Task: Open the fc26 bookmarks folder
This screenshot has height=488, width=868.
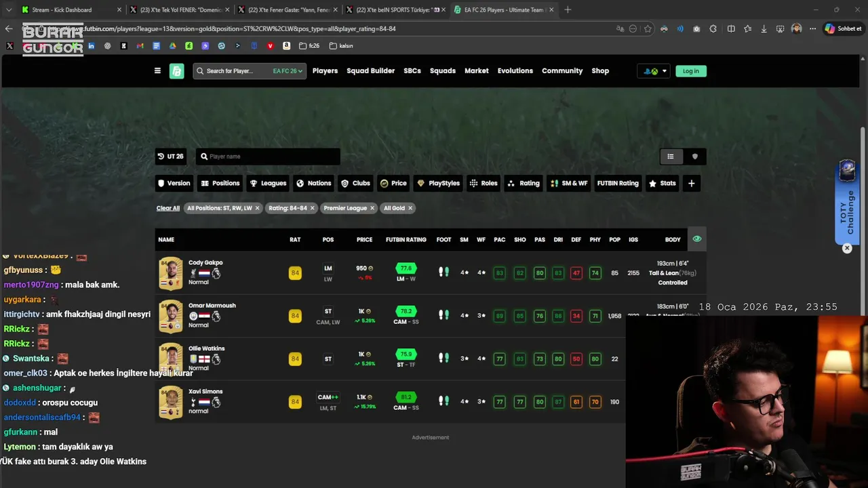Action: [x=310, y=46]
